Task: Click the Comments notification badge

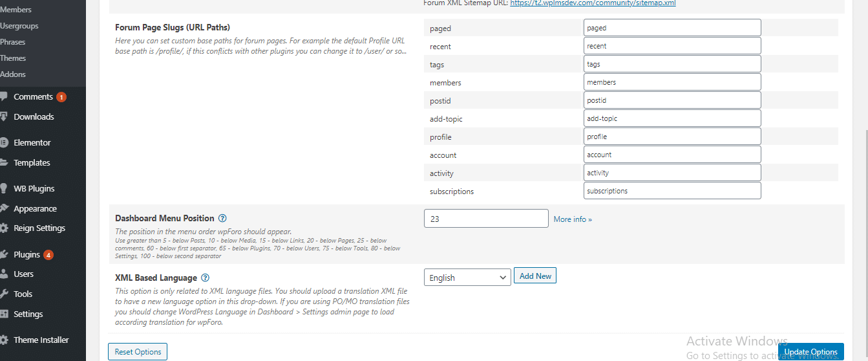Action: pyautogui.click(x=61, y=97)
